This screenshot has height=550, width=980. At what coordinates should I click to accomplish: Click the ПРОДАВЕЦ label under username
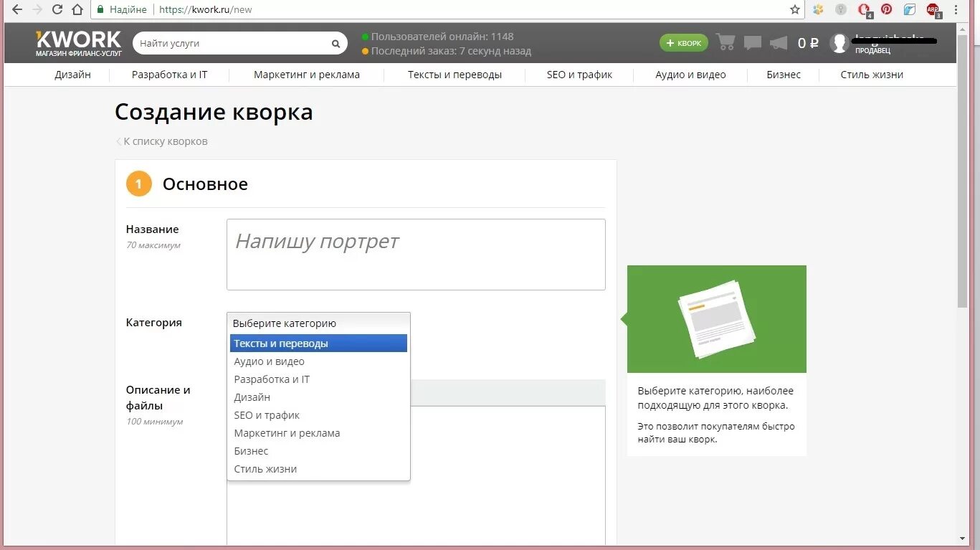872,52
